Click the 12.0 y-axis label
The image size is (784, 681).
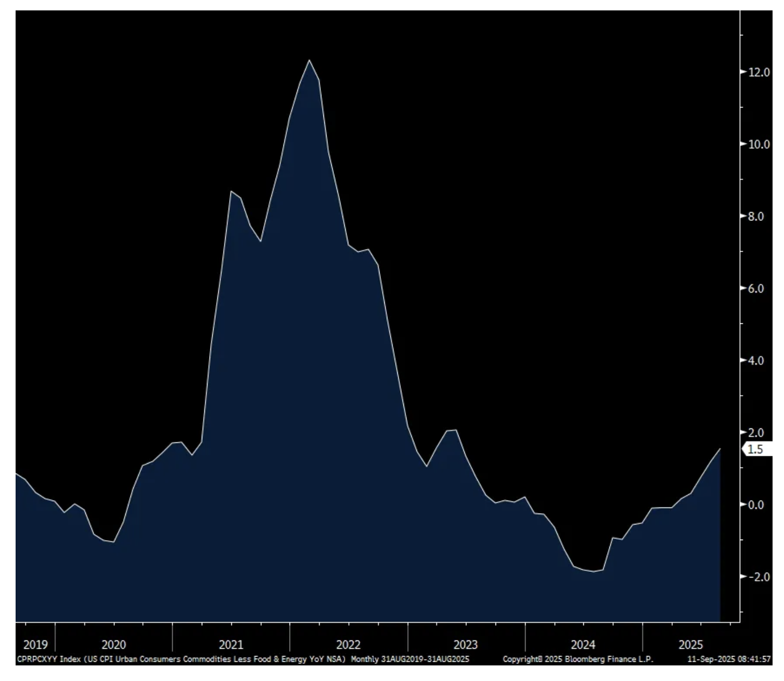(759, 72)
